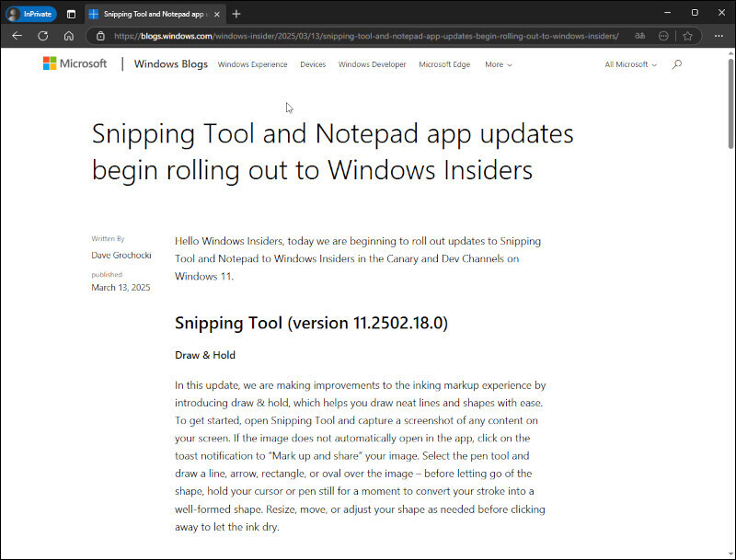This screenshot has height=560, width=736.
Task: Open Windows Developer menu item
Action: point(373,64)
